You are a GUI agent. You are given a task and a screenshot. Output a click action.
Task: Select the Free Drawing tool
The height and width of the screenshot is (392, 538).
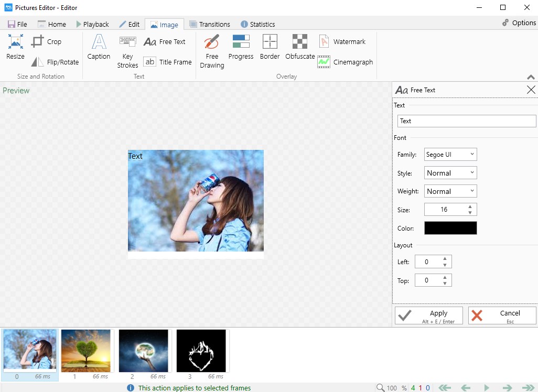(212, 51)
